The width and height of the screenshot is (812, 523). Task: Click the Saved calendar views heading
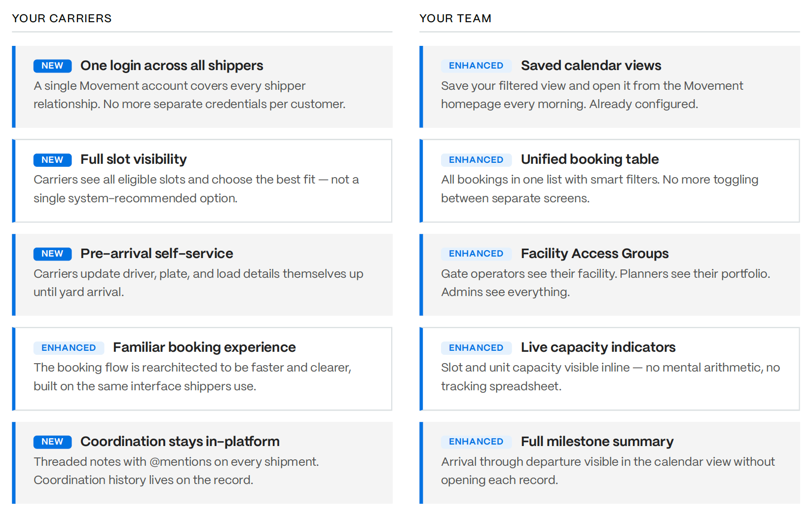pyautogui.click(x=591, y=66)
